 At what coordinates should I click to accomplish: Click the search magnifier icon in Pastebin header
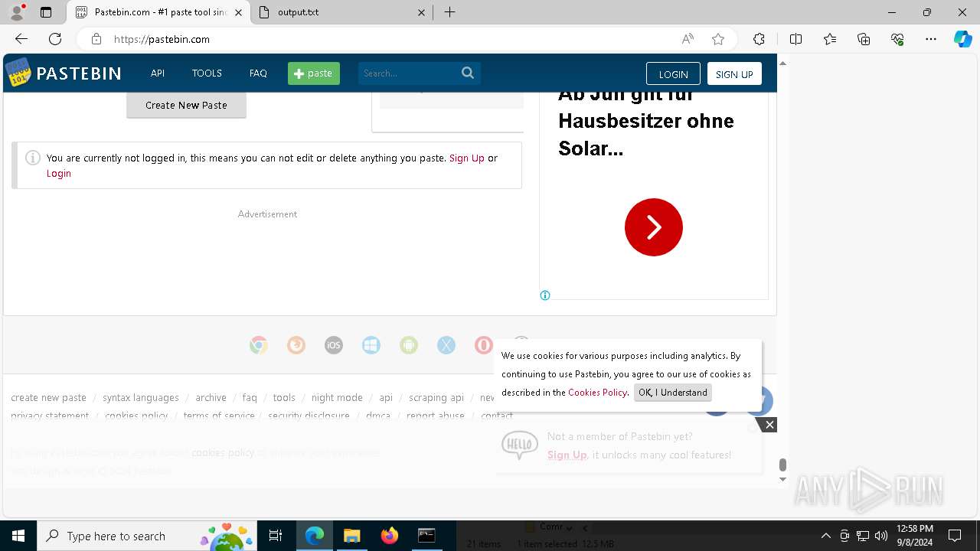[468, 73]
